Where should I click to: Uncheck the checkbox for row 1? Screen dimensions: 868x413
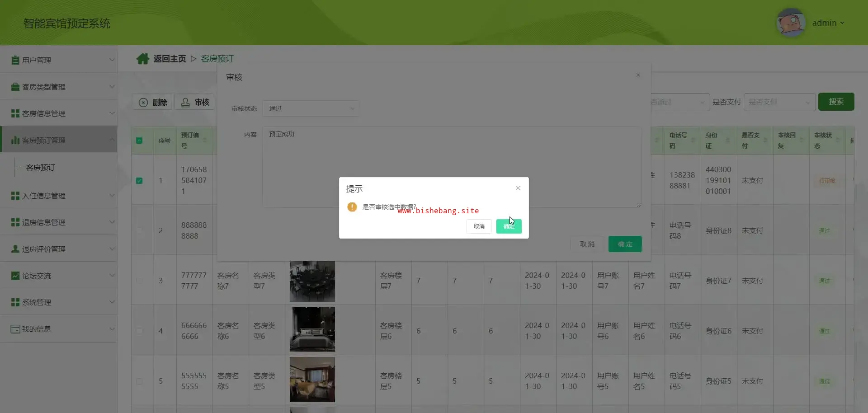point(139,181)
